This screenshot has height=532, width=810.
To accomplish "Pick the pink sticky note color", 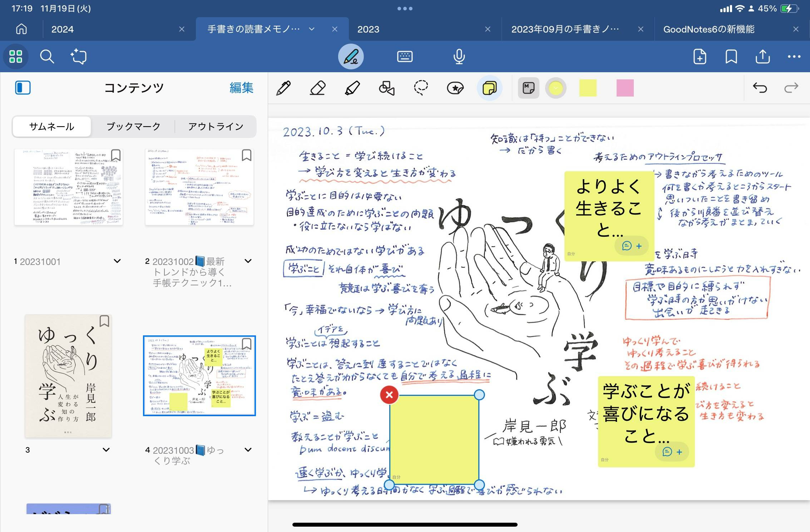I will click(625, 88).
